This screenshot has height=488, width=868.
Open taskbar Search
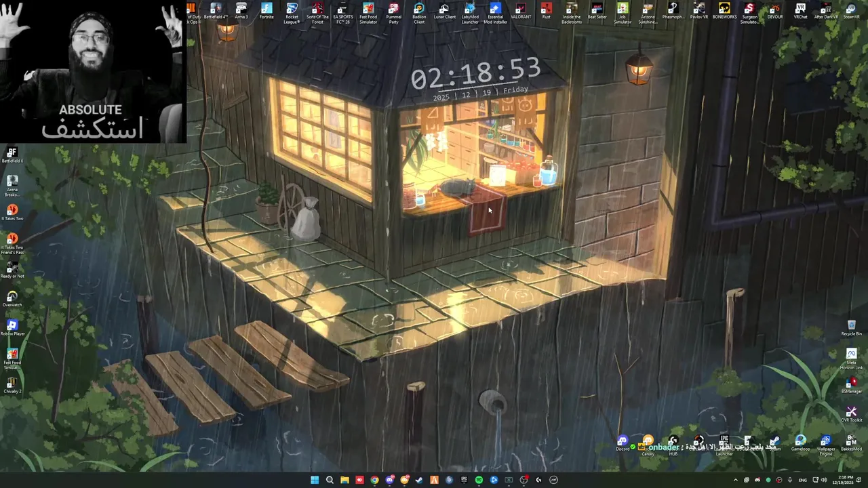tap(330, 480)
